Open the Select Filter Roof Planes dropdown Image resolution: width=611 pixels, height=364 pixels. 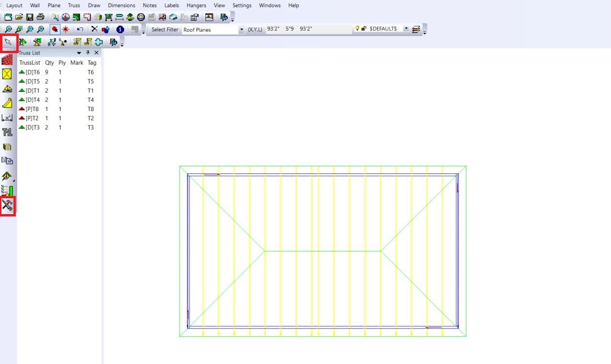[x=241, y=30]
